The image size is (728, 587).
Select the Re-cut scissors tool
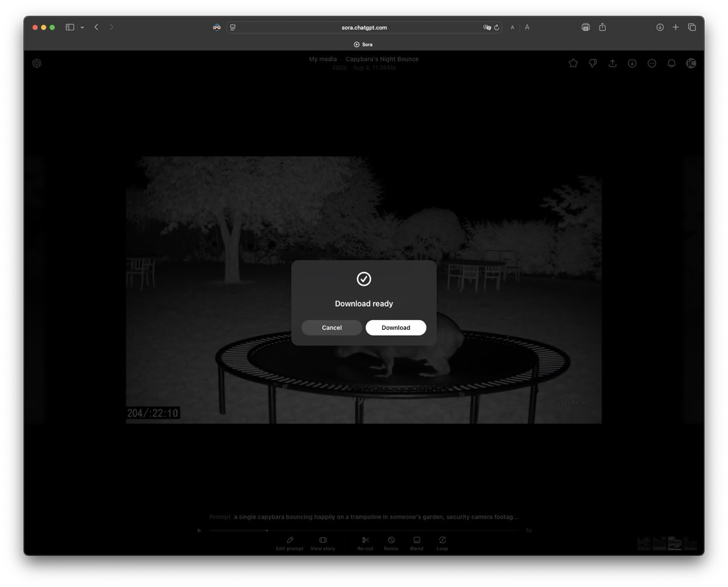[x=365, y=543]
